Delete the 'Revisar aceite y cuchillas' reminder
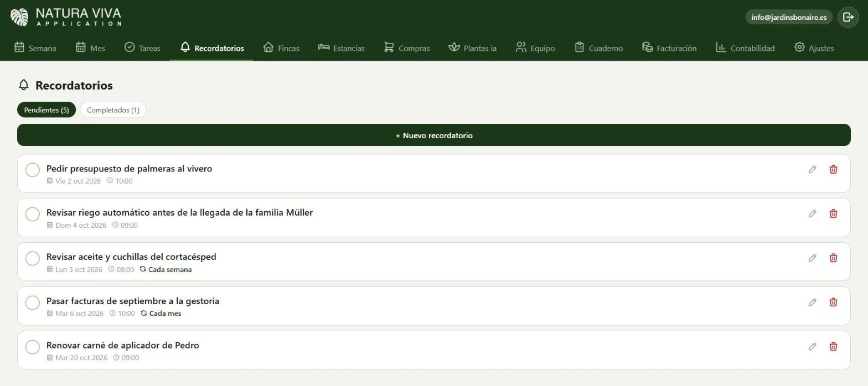 tap(833, 258)
